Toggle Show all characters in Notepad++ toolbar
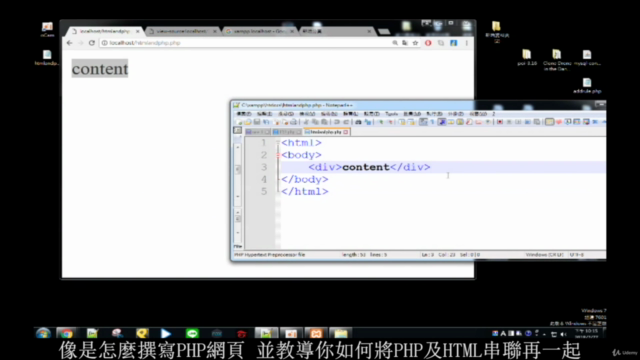Image resolution: width=640 pixels, height=360 pixels. [432, 122]
